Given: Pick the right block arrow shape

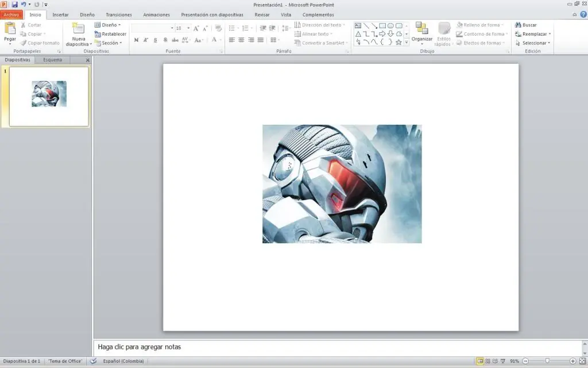Looking at the screenshot, I should point(382,34).
